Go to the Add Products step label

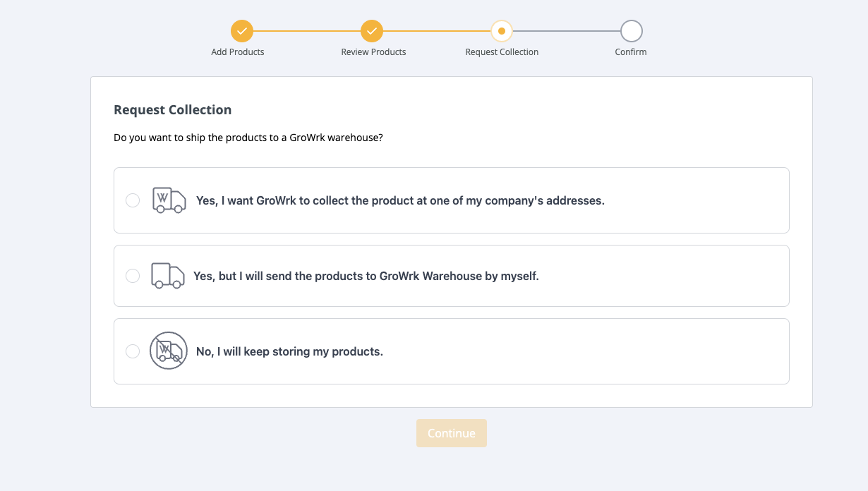(x=238, y=52)
